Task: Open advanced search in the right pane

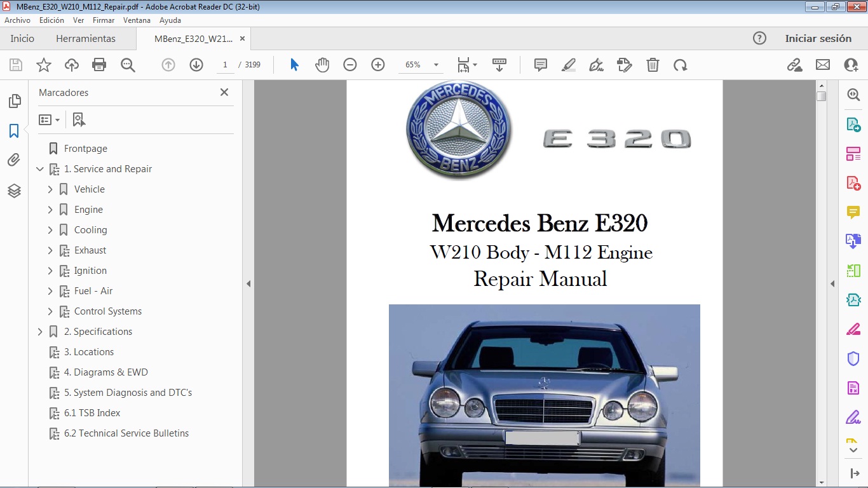Action: [x=854, y=94]
